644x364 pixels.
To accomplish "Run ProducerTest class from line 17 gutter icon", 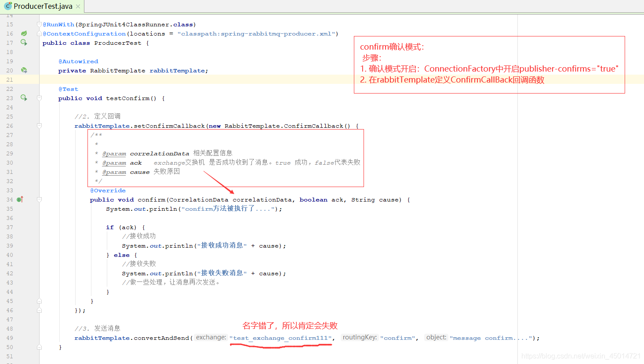I will (x=24, y=43).
